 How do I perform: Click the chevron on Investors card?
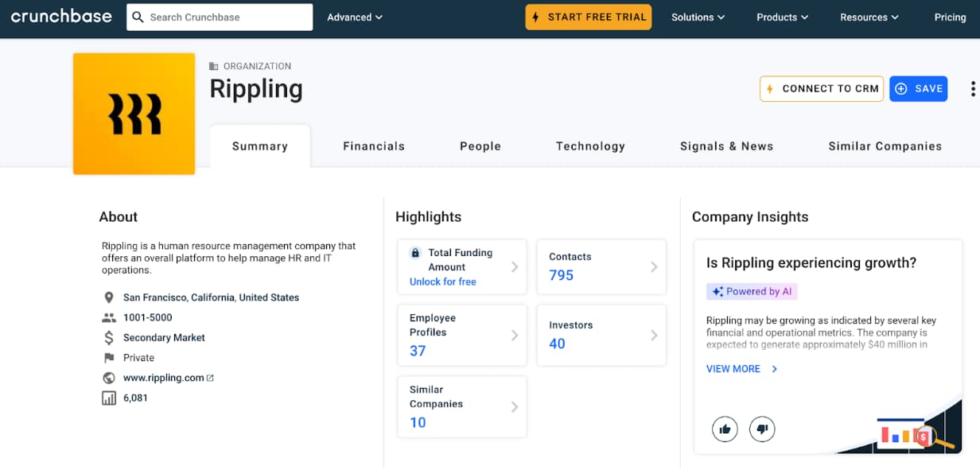click(x=654, y=336)
